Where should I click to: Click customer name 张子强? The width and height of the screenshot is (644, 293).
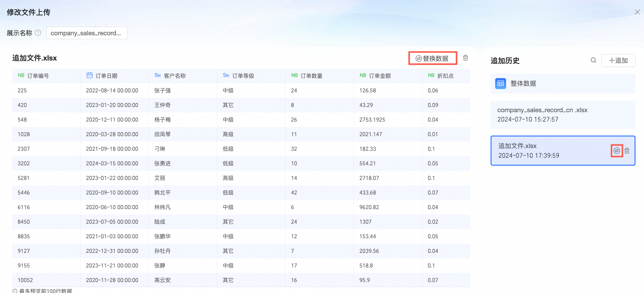pos(163,91)
